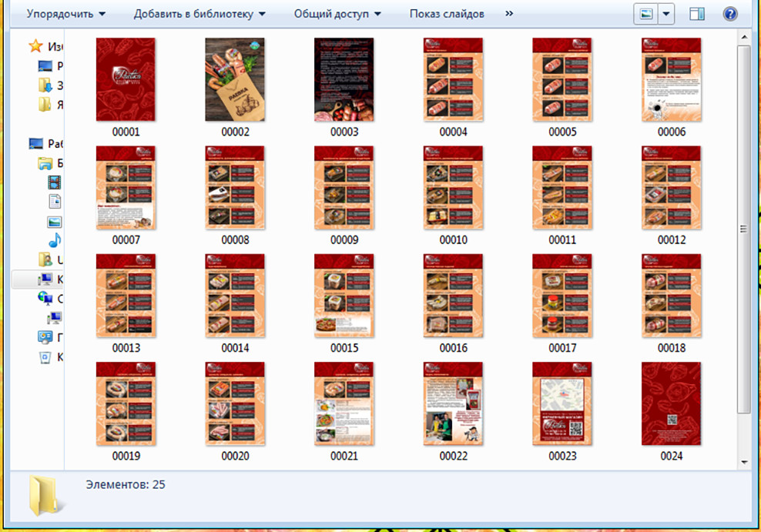Click file name label 00020

(235, 457)
